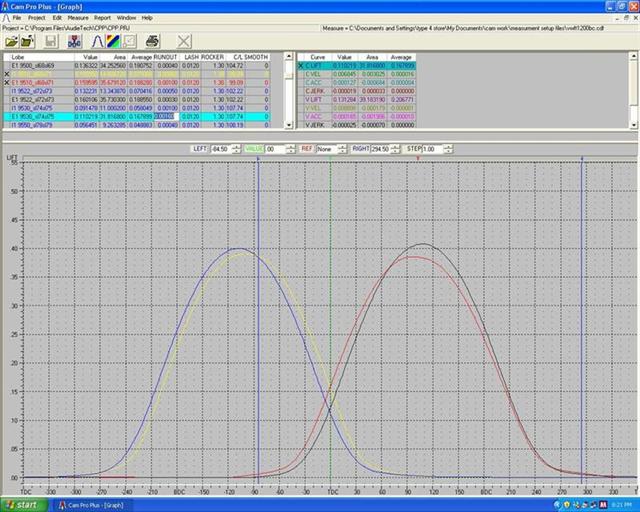The width and height of the screenshot is (640, 512).
Task: Click the save floppy disk icon
Action: 52,41
